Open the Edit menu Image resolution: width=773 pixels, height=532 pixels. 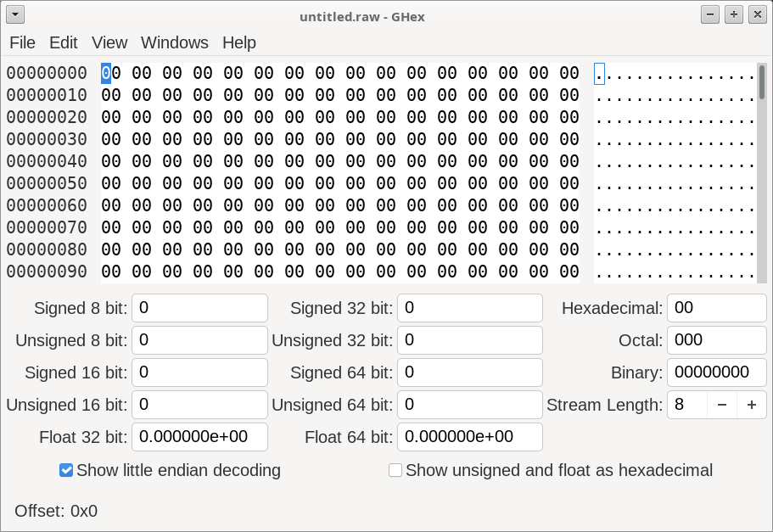(63, 43)
